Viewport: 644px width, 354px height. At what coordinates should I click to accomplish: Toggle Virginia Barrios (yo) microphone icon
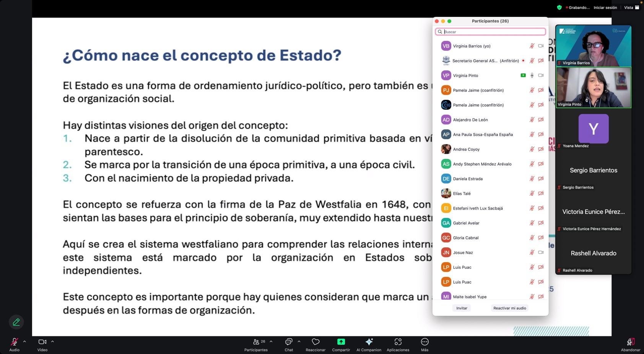coord(532,46)
